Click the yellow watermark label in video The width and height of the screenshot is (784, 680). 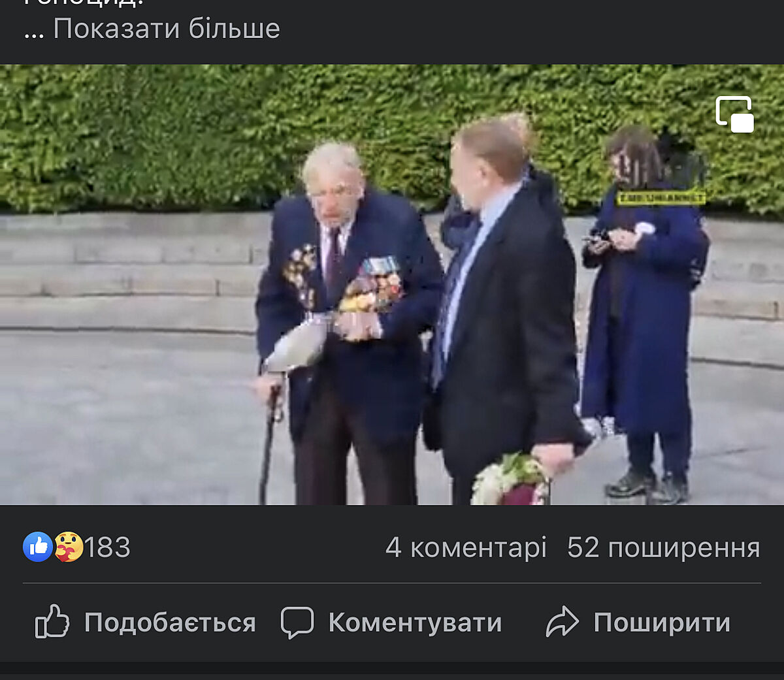(661, 197)
